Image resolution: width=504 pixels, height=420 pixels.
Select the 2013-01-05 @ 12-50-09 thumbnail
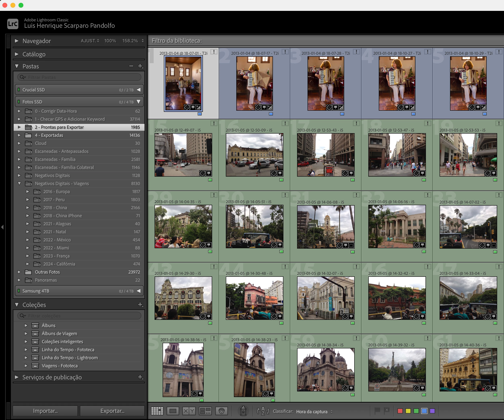254,155
